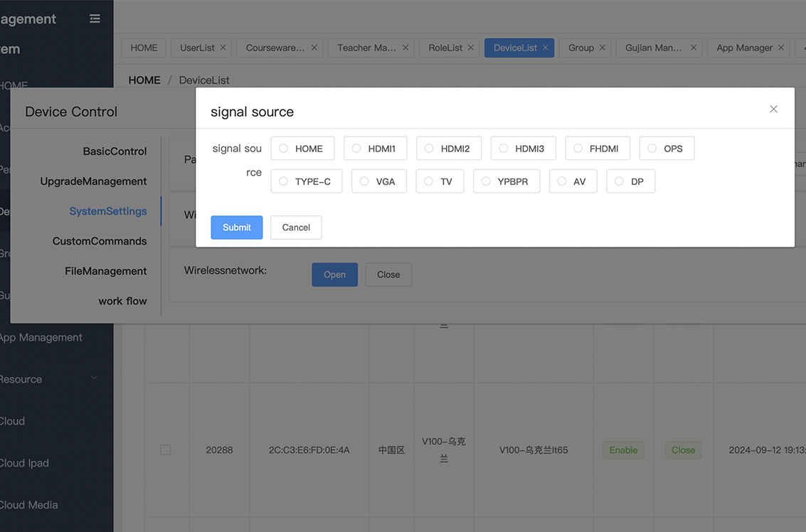
Task: Open the Teacher Ma... tab
Action: pos(366,48)
